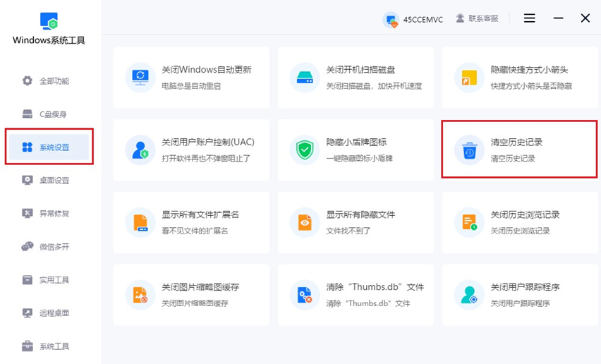Image resolution: width=601 pixels, height=364 pixels.
Task: Click the 关闭用户账户控制(UAC) card title
Action: pos(208,142)
